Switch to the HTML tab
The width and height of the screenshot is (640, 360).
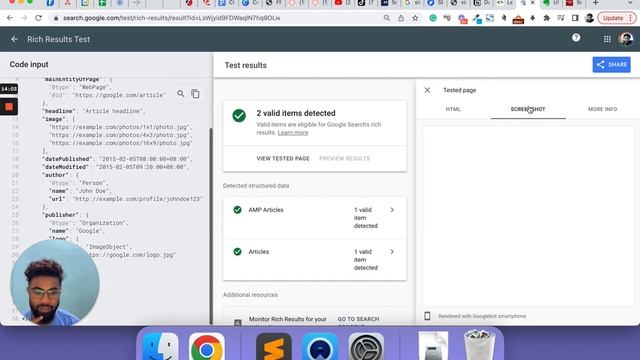(453, 109)
